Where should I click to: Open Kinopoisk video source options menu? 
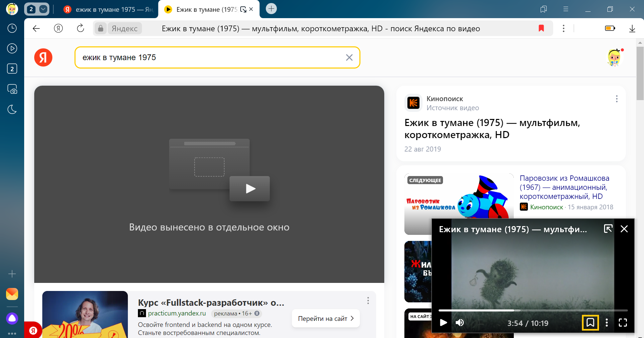tap(616, 99)
